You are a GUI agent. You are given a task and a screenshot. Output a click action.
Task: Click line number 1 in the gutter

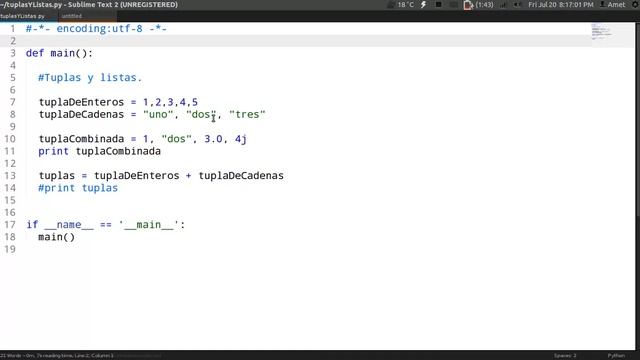pyautogui.click(x=13, y=29)
